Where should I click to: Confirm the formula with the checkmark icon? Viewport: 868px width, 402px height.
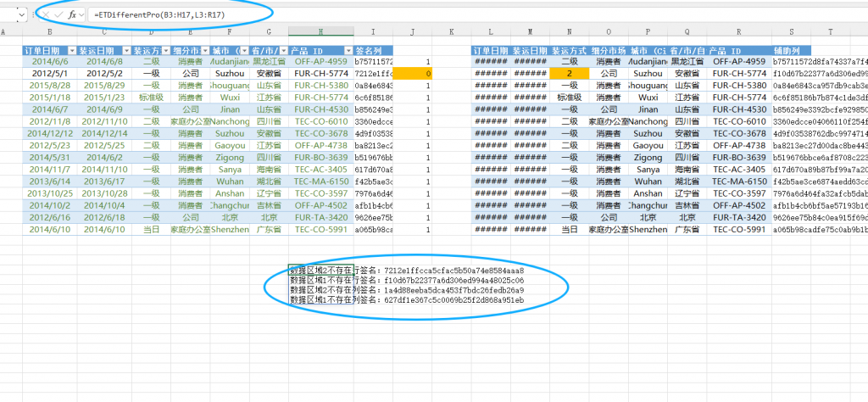click(x=58, y=15)
